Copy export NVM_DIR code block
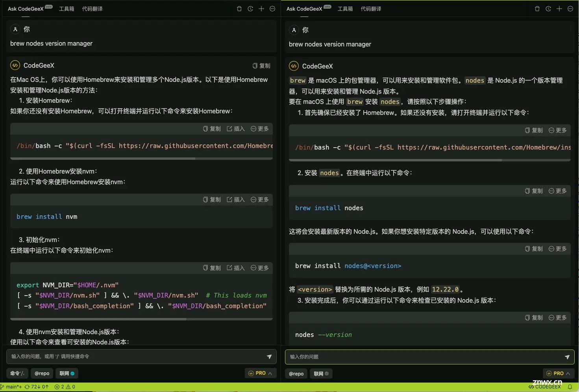This screenshot has height=392, width=579. pos(212,268)
